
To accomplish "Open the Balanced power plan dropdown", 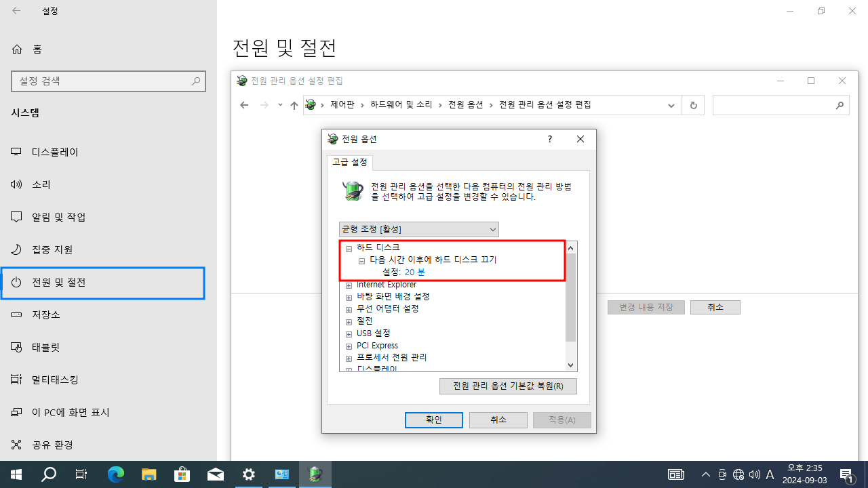I will point(419,229).
